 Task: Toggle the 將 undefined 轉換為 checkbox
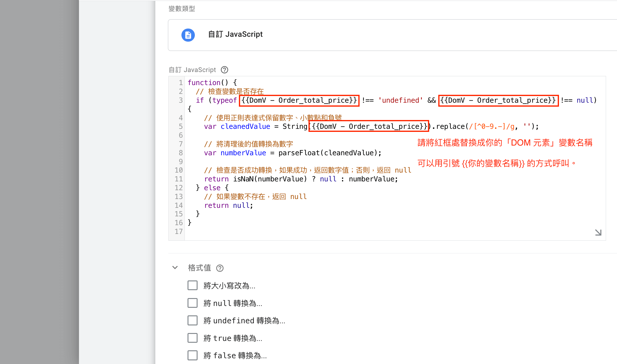(x=192, y=321)
